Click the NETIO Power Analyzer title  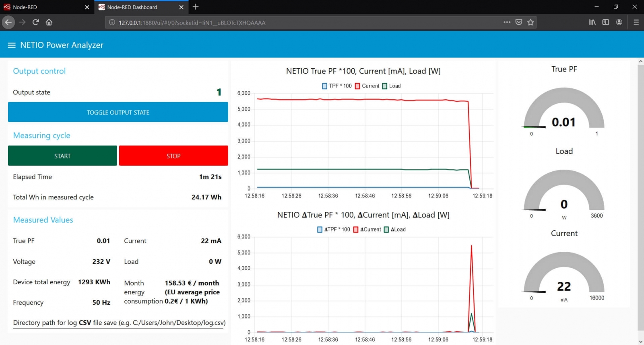pos(62,45)
